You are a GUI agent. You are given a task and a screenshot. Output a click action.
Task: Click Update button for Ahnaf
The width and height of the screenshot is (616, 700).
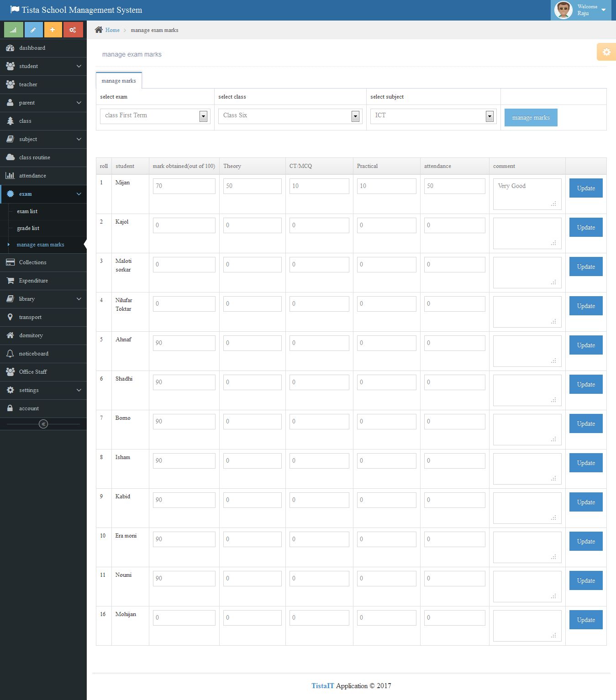click(x=586, y=345)
